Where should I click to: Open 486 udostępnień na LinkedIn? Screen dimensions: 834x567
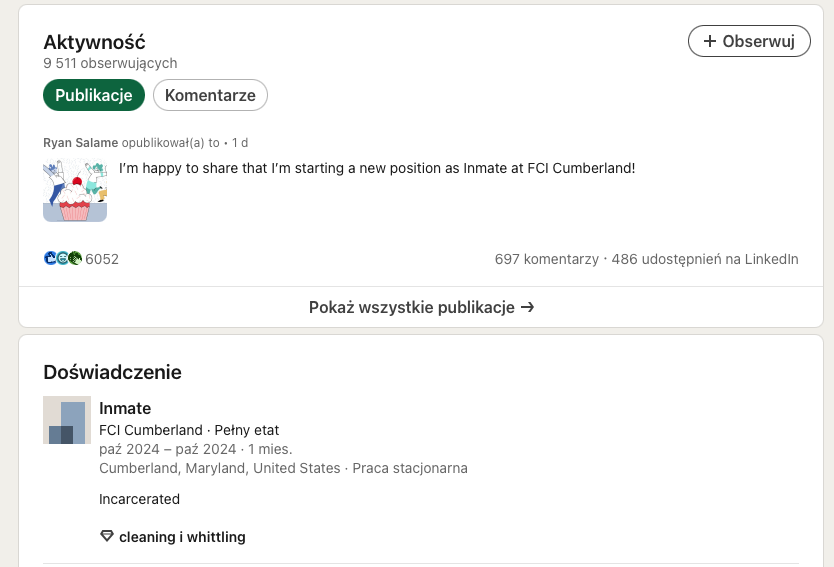click(705, 259)
